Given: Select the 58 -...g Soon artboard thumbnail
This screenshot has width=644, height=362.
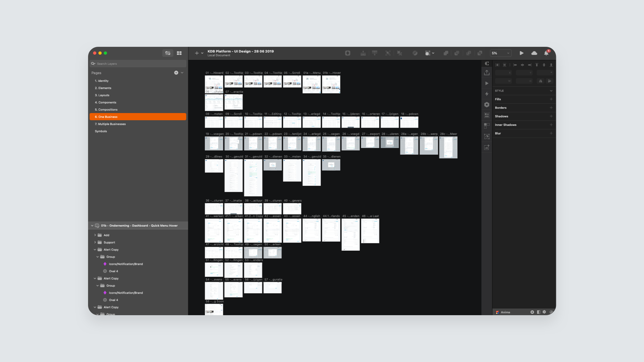Looking at the screenshot, I should point(214,309).
